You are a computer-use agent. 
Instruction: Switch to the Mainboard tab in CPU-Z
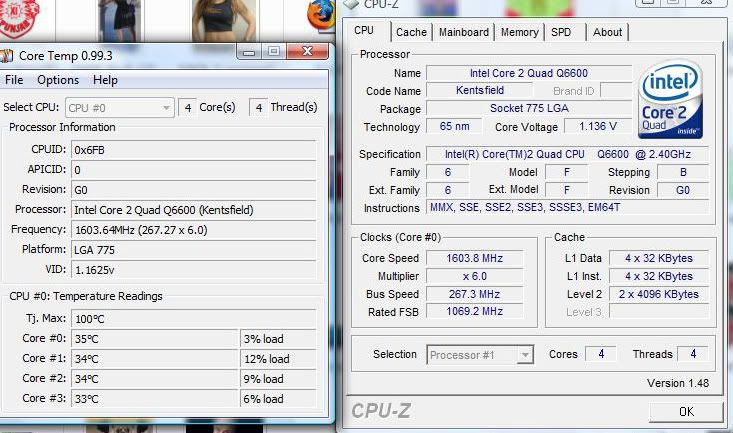(x=464, y=32)
